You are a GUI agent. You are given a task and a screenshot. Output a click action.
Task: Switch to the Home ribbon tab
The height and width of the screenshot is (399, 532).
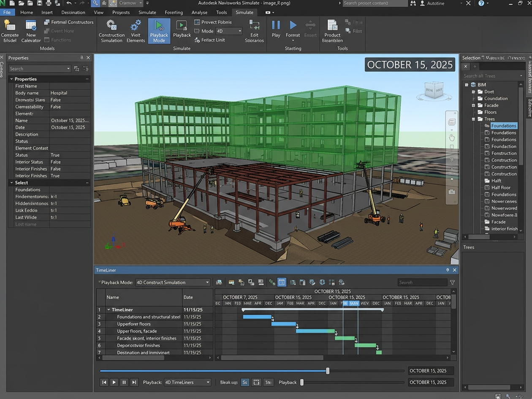[x=27, y=12]
